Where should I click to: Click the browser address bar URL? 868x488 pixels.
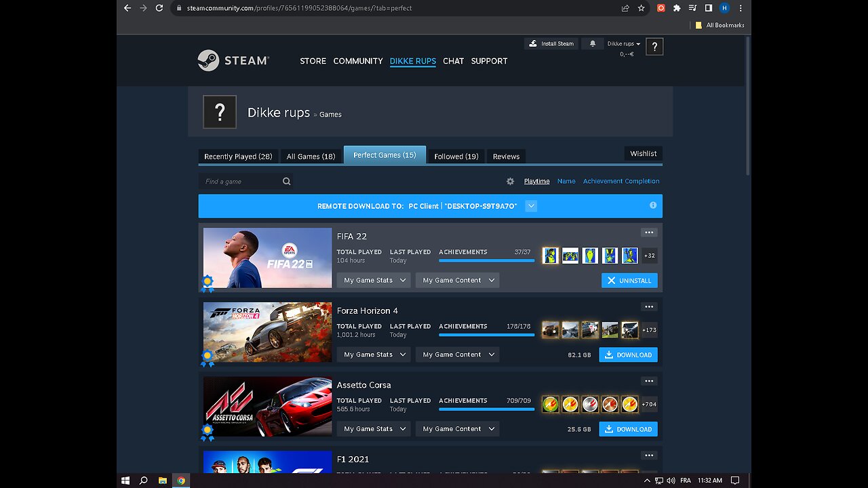(299, 8)
